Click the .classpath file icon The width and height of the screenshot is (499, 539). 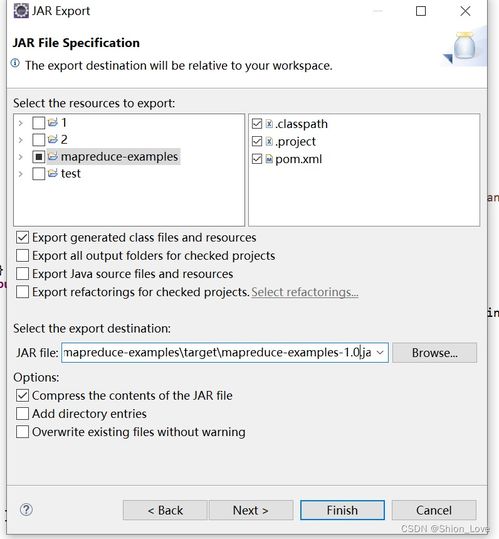click(x=269, y=124)
